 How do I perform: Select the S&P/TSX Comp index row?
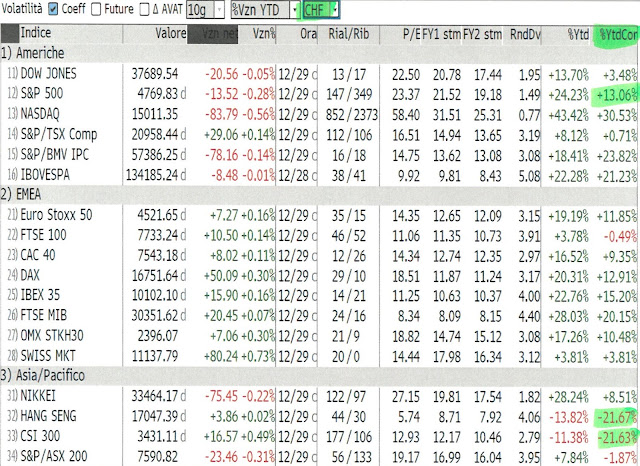click(x=319, y=134)
